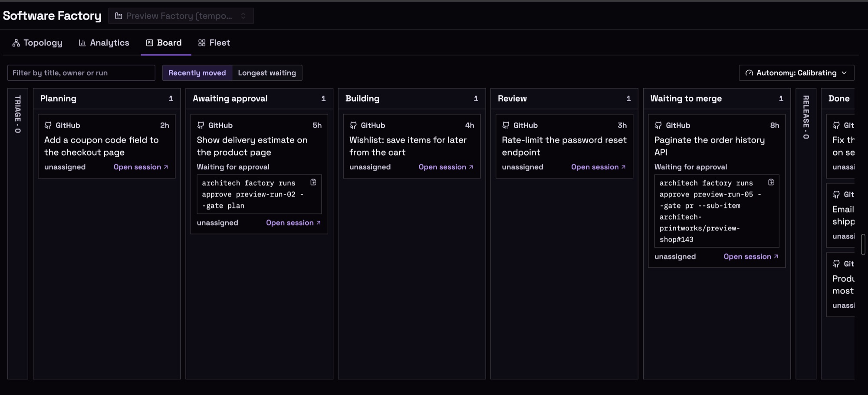Click the GitHub icon on the coupon code card
This screenshot has width=868, height=395.
tap(48, 125)
